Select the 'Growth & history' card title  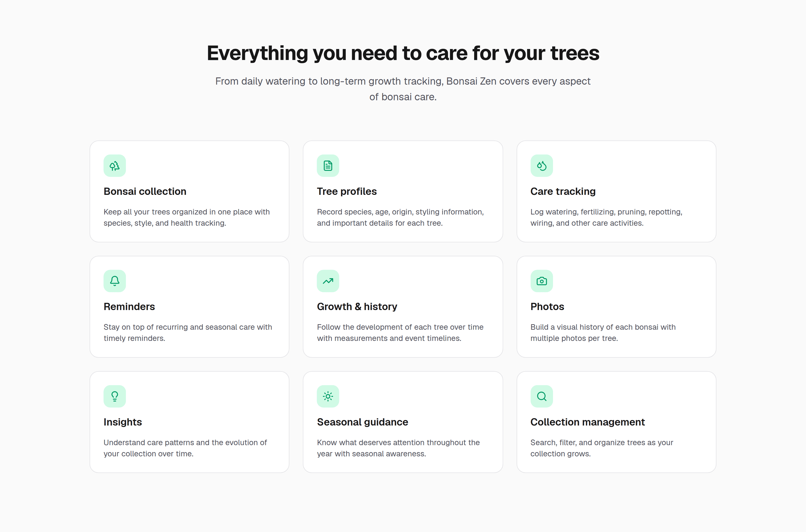click(x=357, y=307)
